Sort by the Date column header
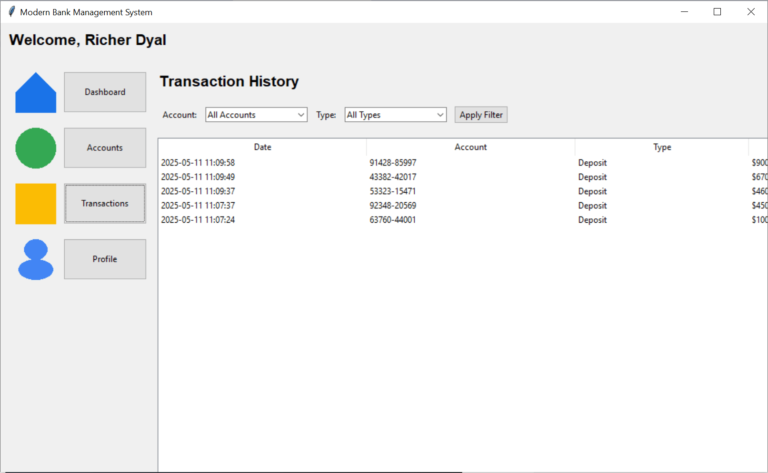The height and width of the screenshot is (473, 768). tap(263, 147)
